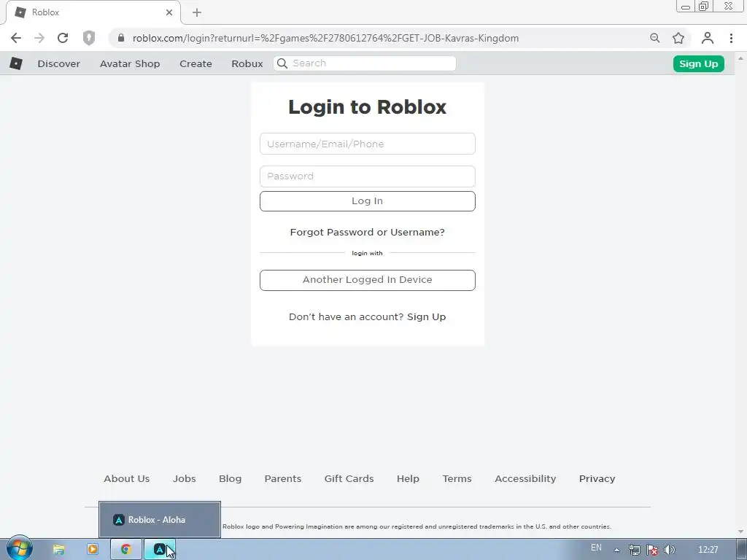Open Forgot Password or Username link
The image size is (747, 560).
click(368, 233)
